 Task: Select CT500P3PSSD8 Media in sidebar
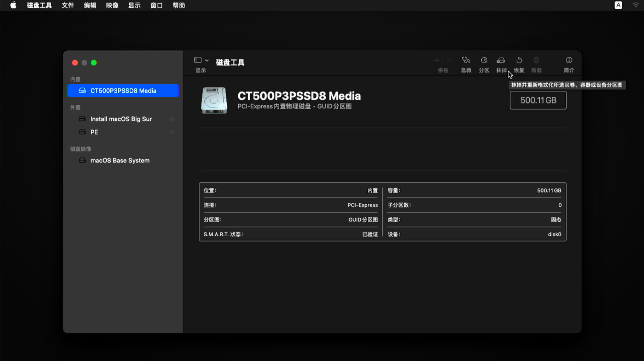pos(123,91)
